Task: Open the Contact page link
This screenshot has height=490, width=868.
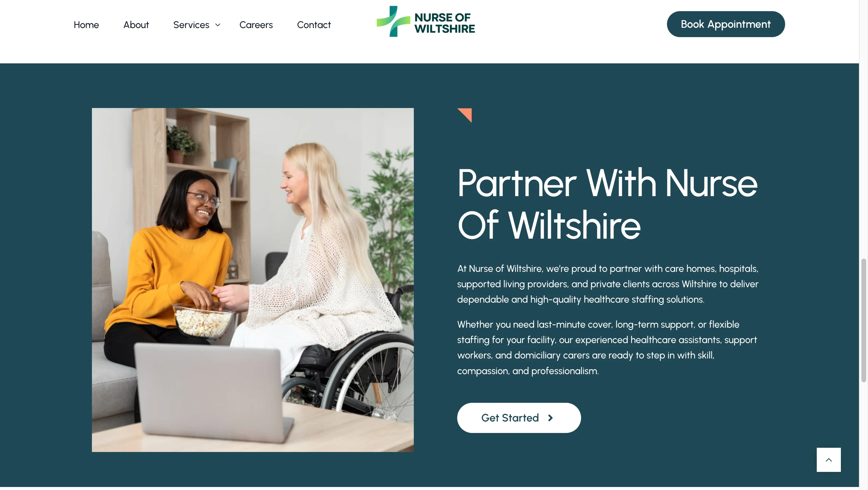Action: 314,25
